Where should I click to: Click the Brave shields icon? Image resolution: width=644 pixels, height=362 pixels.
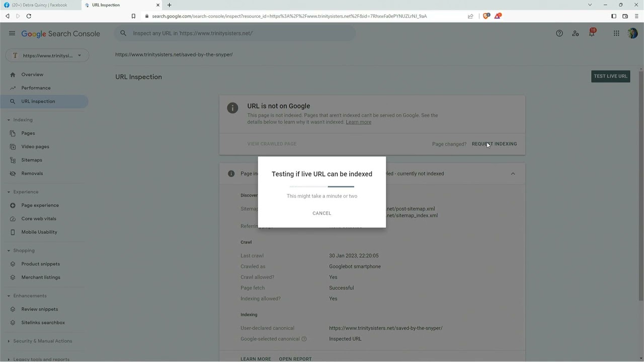pos(486,16)
